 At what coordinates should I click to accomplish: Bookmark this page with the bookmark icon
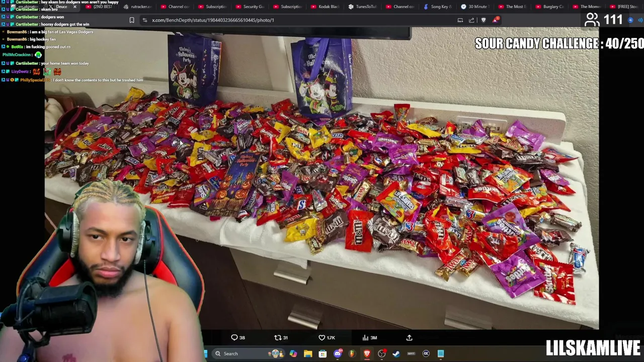(x=132, y=20)
